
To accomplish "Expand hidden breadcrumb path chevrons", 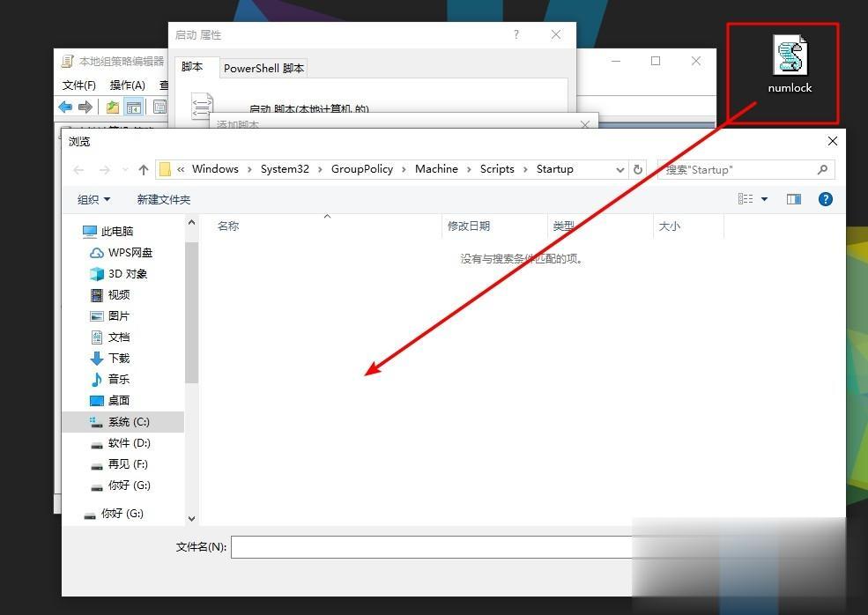I will (181, 169).
